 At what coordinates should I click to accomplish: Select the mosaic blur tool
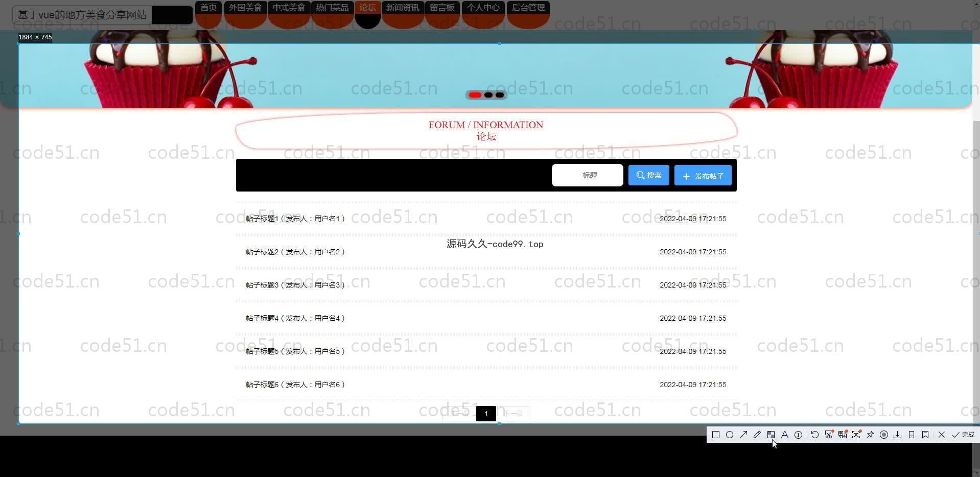pos(771,435)
